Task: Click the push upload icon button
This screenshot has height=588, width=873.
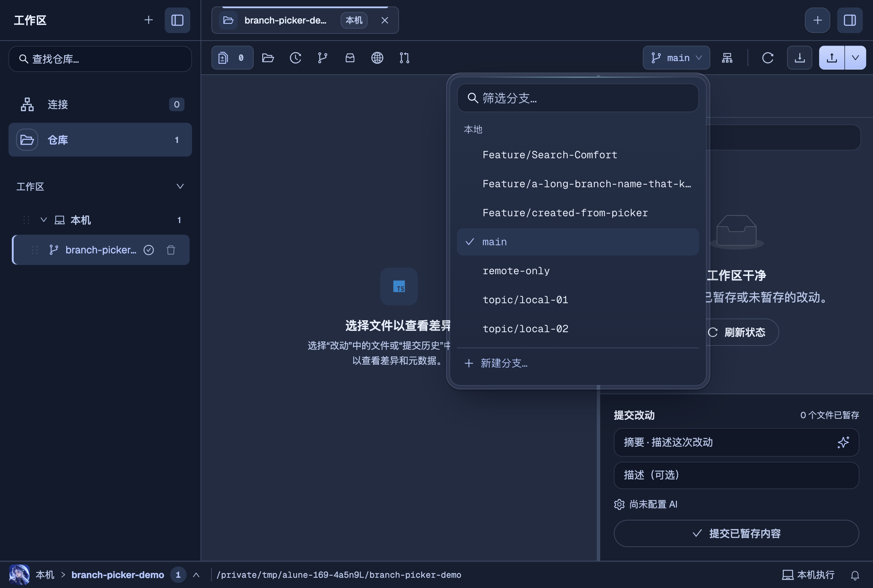Action: tap(831, 58)
